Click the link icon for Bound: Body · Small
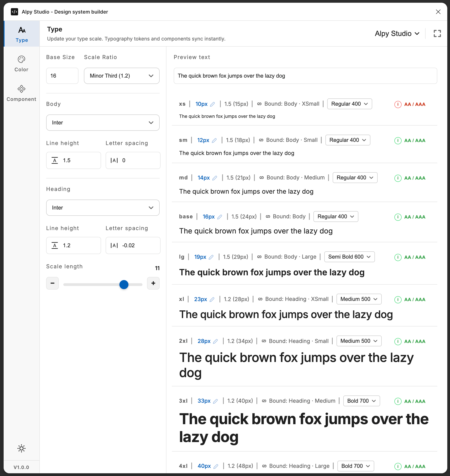Image resolution: width=450 pixels, height=476 pixels. [261, 140]
